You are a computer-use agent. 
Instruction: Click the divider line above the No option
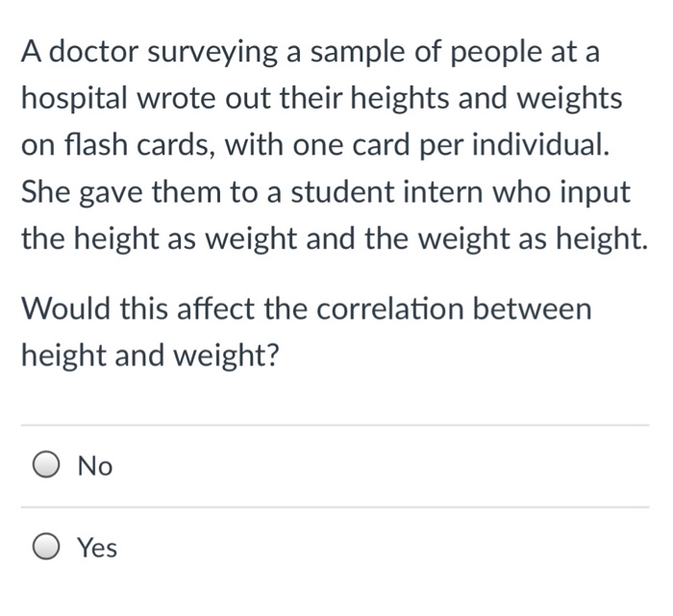335,426
